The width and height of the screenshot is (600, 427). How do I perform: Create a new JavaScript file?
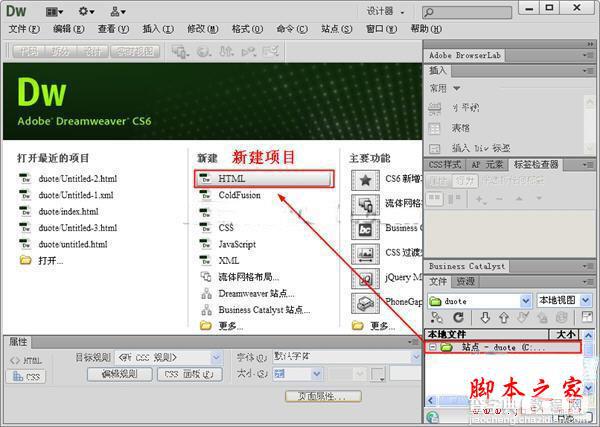click(x=237, y=244)
